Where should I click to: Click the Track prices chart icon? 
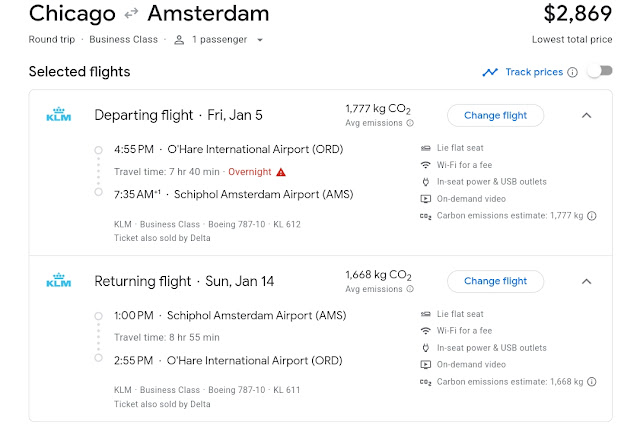[x=490, y=72]
